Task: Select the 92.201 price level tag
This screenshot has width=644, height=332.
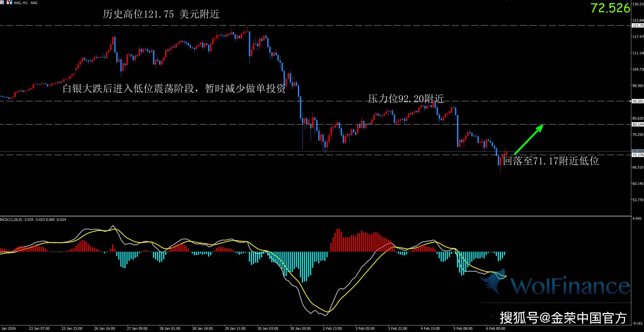Action: (638, 101)
